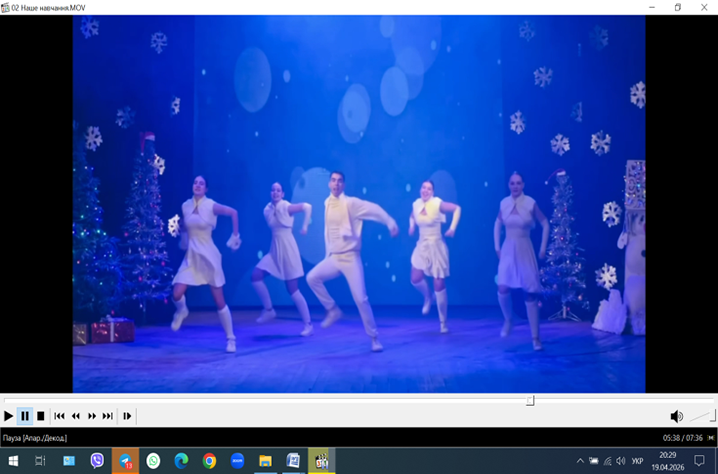Open Viber from the taskbar
This screenshot has width=718, height=474.
tap(97, 461)
